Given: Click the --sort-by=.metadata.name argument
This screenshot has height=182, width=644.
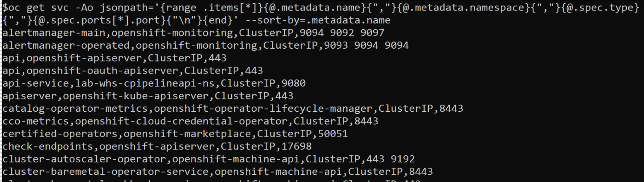Looking at the screenshot, I should [318, 20].
